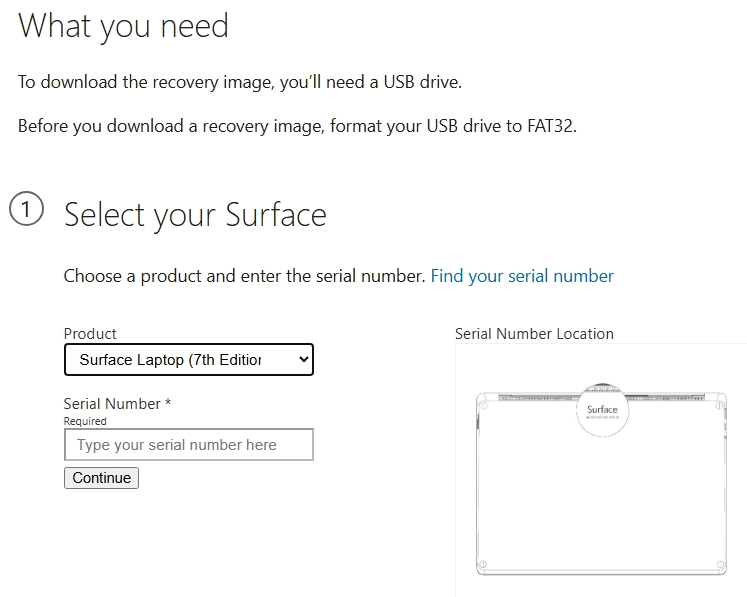Image resolution: width=747 pixels, height=597 pixels.
Task: Click the Required hint text
Action: (85, 421)
